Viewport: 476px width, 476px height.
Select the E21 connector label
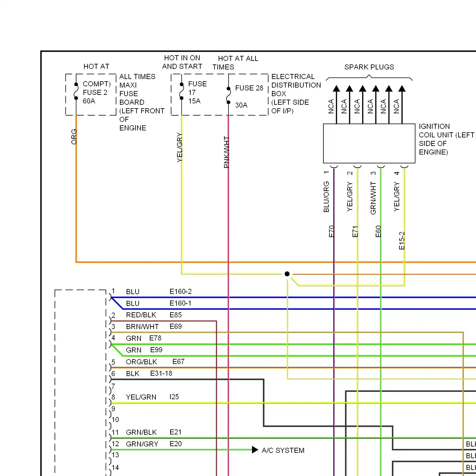pyautogui.click(x=175, y=432)
